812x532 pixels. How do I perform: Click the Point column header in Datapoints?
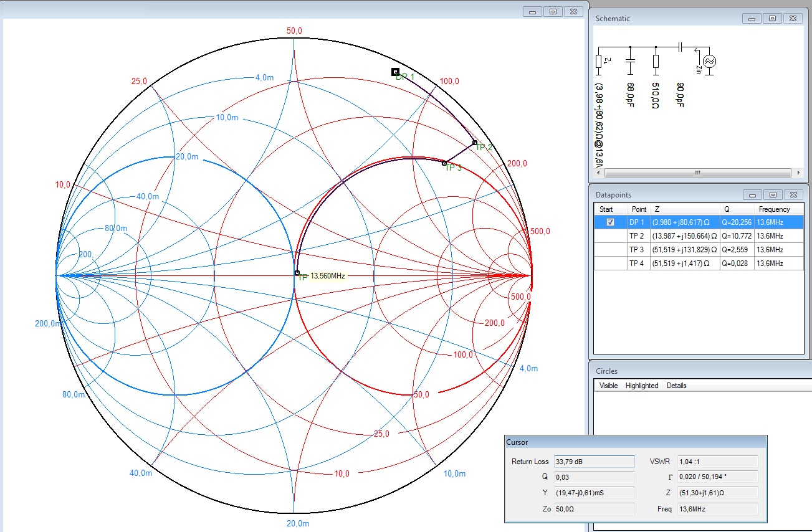639,209
